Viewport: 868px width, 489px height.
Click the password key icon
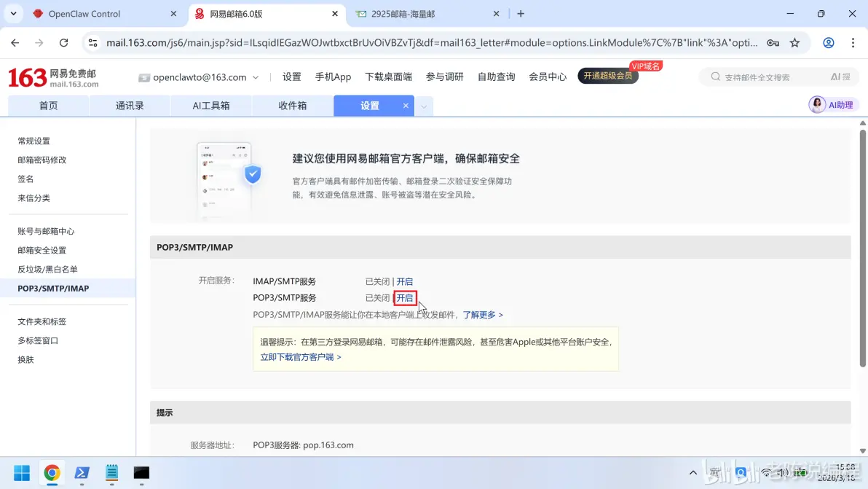pyautogui.click(x=773, y=43)
